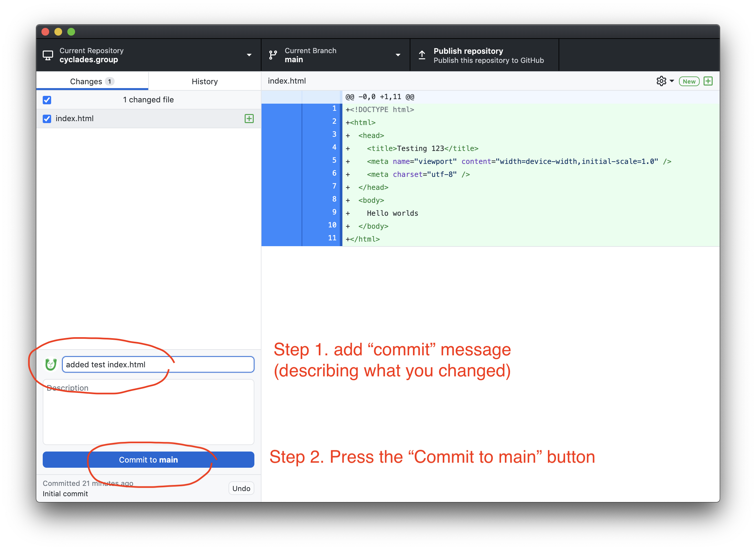Viewport: 756px width, 550px height.
Task: Click the git branch icon
Action: click(x=273, y=55)
